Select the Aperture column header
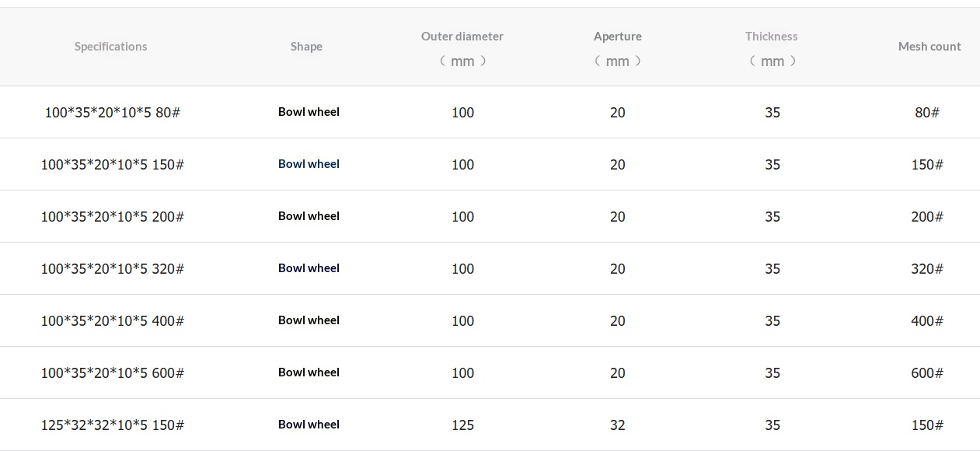 coord(618,37)
